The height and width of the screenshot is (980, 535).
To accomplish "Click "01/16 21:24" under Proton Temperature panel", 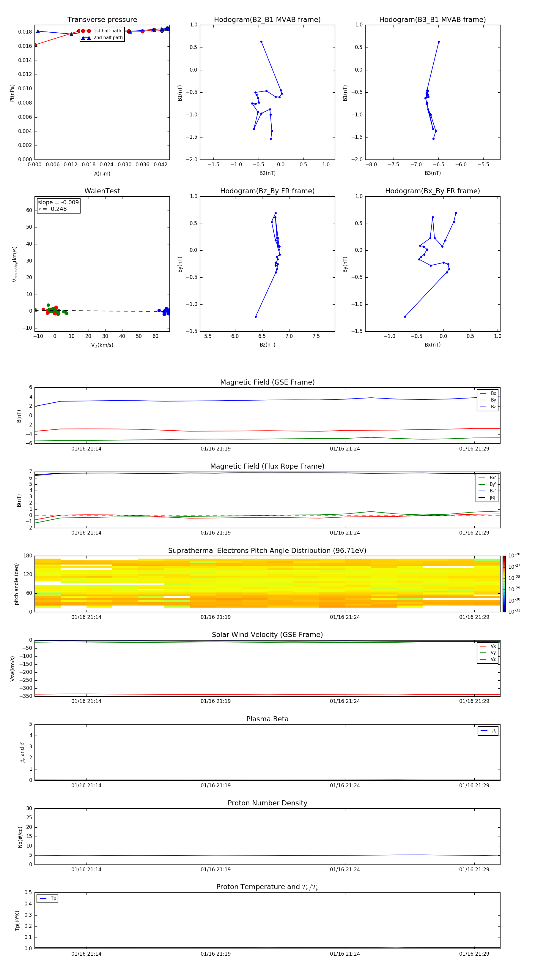I will (x=345, y=954).
